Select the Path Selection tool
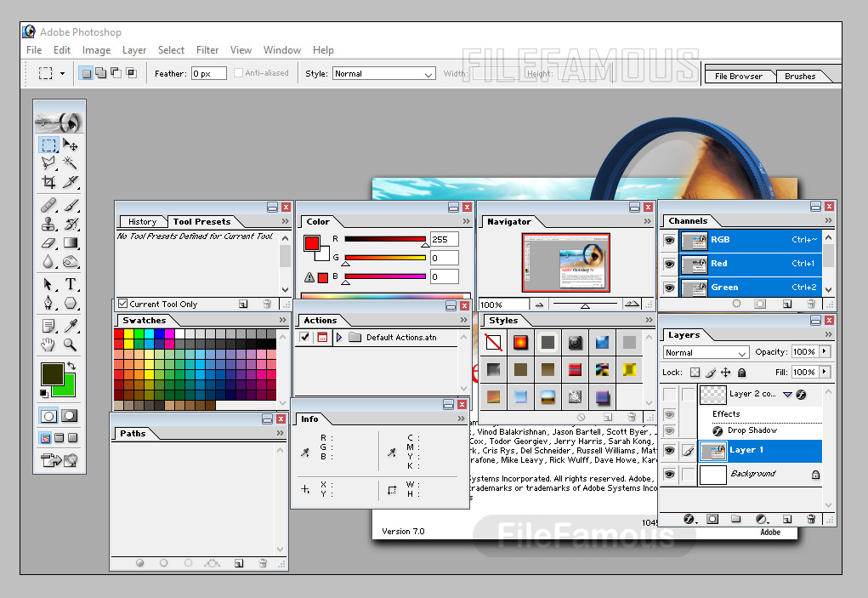Screen dimensions: 868x598 48,285
